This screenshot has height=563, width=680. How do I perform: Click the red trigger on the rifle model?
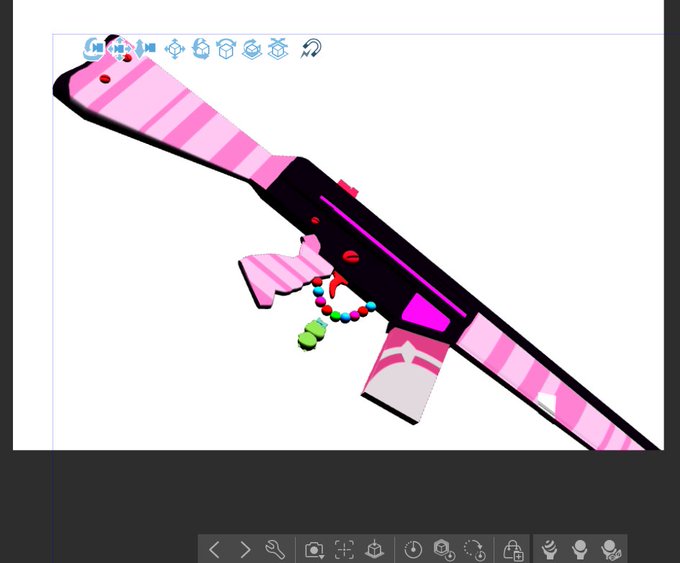click(337, 285)
